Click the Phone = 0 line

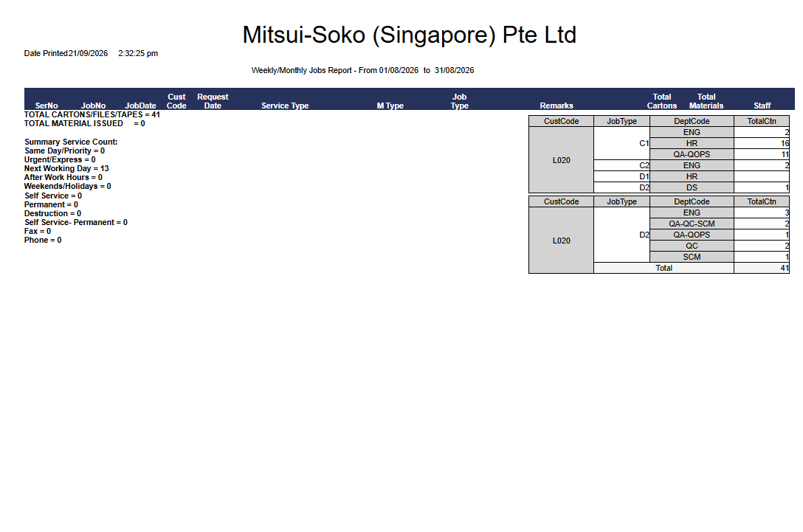point(43,240)
